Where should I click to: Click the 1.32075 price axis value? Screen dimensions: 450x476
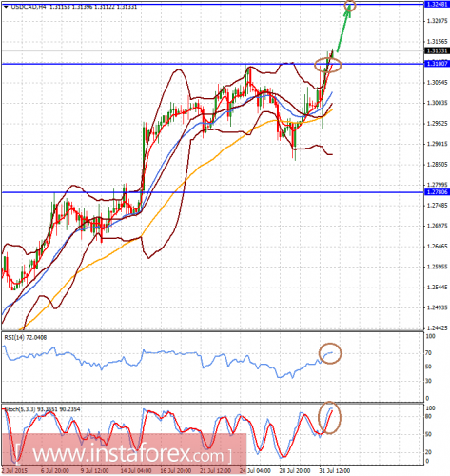(x=438, y=21)
